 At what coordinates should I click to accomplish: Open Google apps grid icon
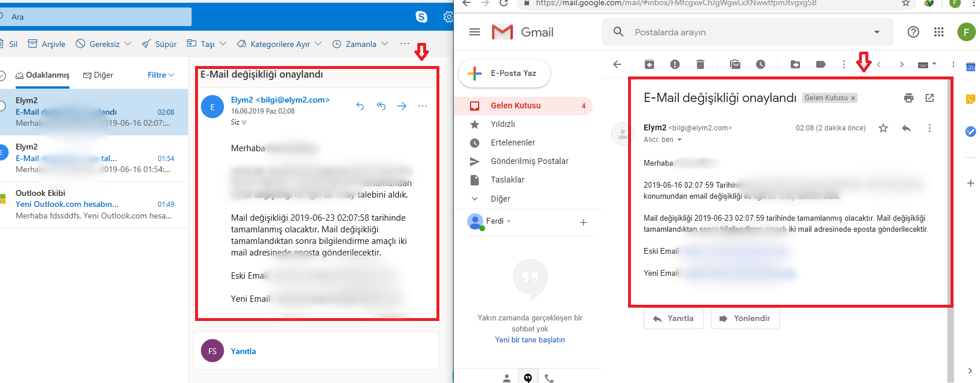coord(939,32)
